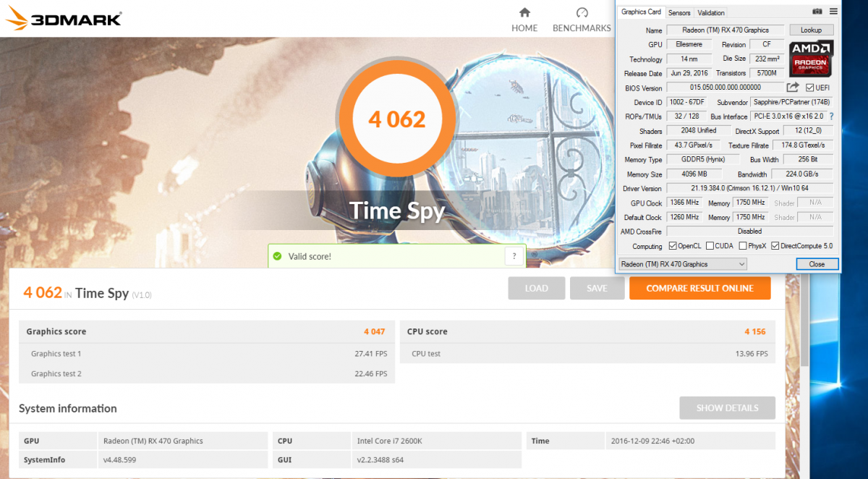Viewport: 868px width, 479px height.
Task: Click the LOAD button
Action: click(536, 288)
